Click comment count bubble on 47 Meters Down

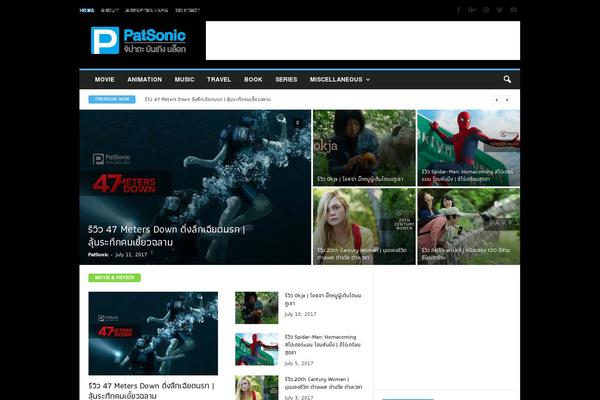[x=297, y=123]
